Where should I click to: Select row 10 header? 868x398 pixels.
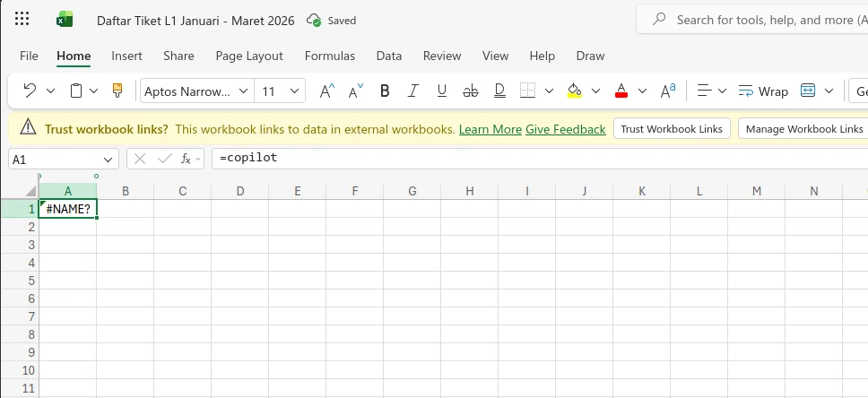pos(20,370)
